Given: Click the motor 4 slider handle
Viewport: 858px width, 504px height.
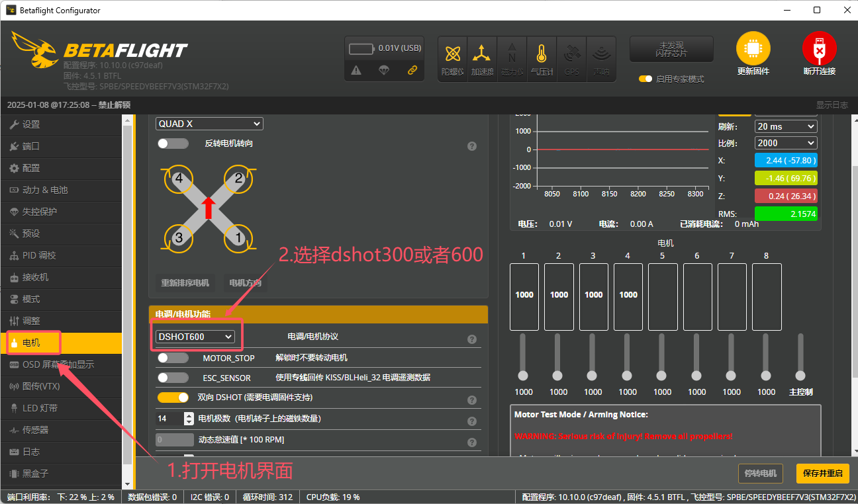Looking at the screenshot, I should point(628,375).
